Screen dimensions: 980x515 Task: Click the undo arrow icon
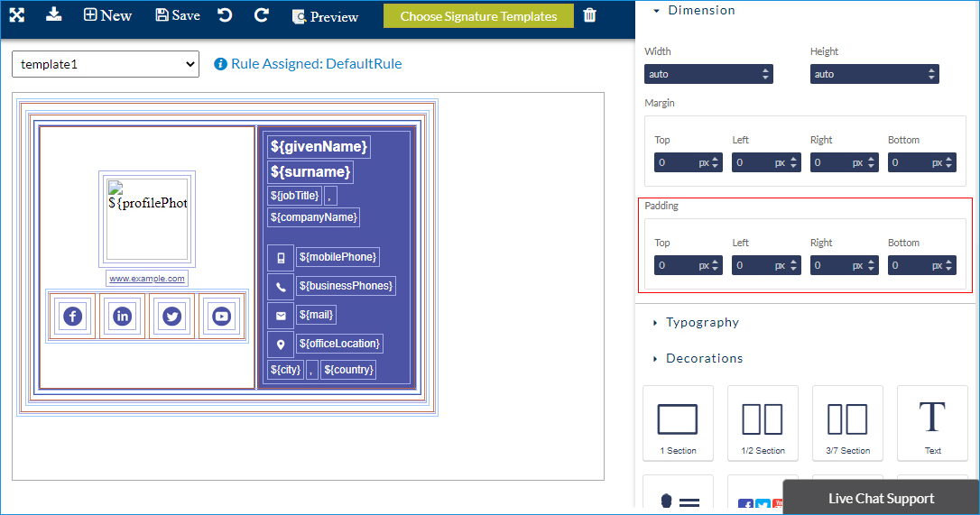(225, 15)
